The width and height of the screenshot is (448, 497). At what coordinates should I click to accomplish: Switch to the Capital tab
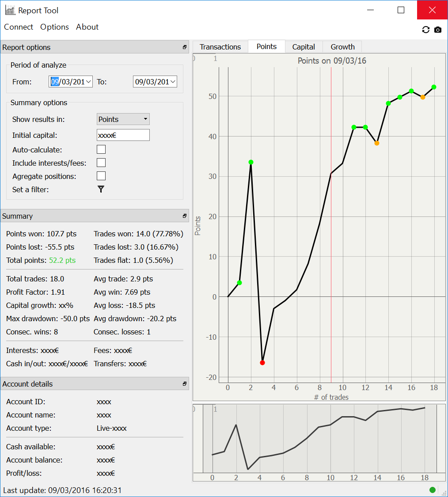304,46
